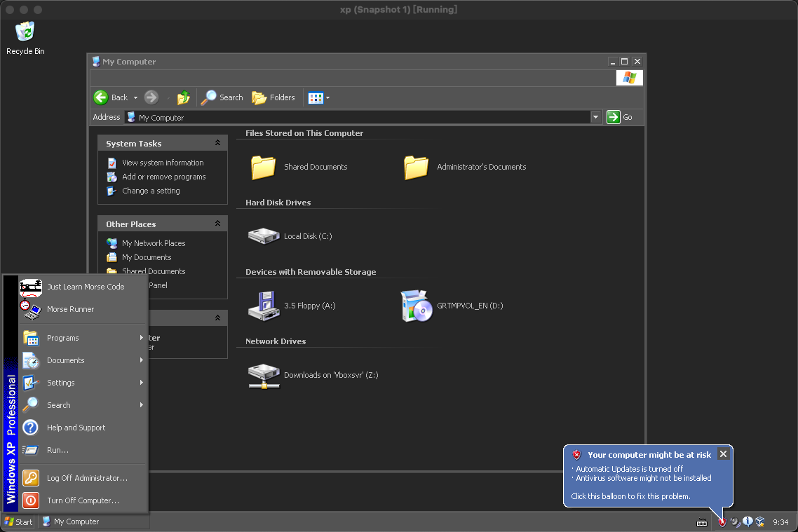Select the GRTMPVOL_EN (D:) disc icon
798x532 pixels.
[x=417, y=306]
